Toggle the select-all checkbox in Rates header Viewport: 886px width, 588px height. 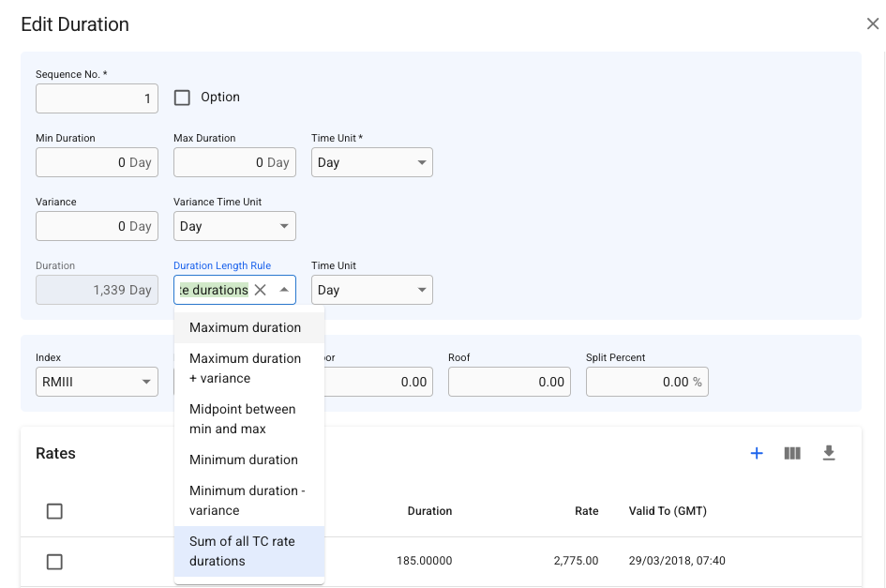[x=54, y=511]
